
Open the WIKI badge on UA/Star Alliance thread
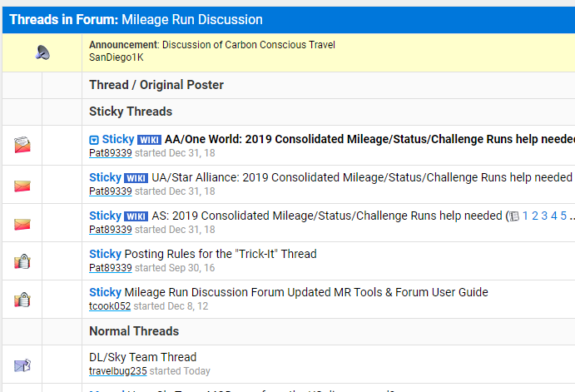[x=136, y=178]
